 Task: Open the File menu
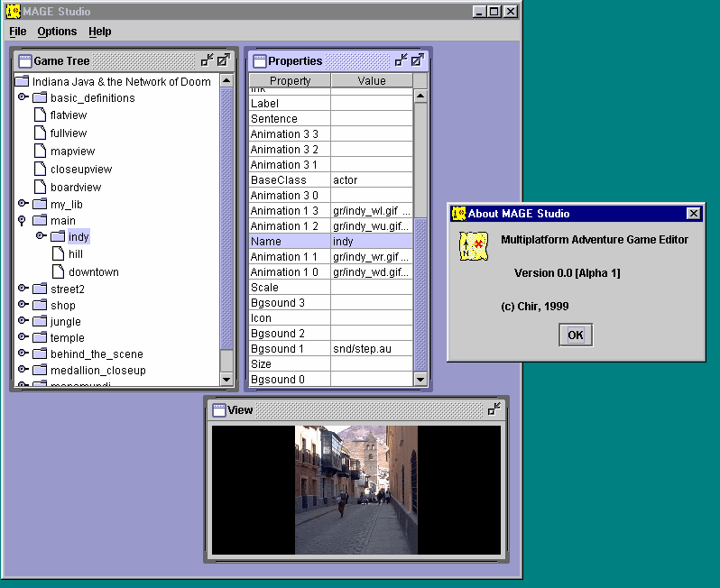17,32
